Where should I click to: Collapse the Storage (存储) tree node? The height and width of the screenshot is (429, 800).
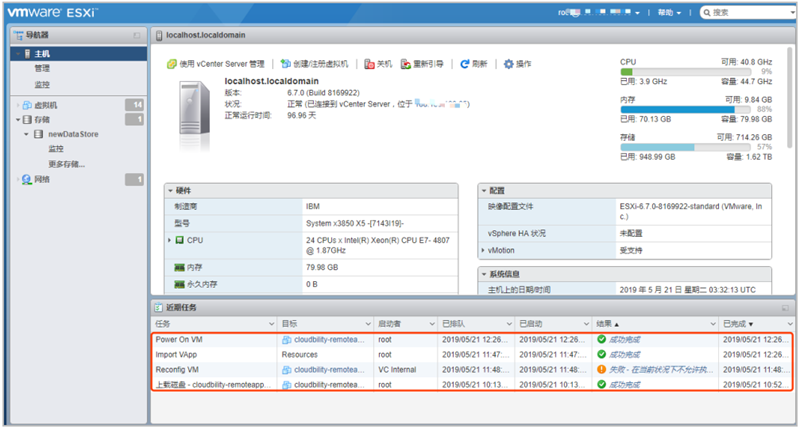(17, 120)
